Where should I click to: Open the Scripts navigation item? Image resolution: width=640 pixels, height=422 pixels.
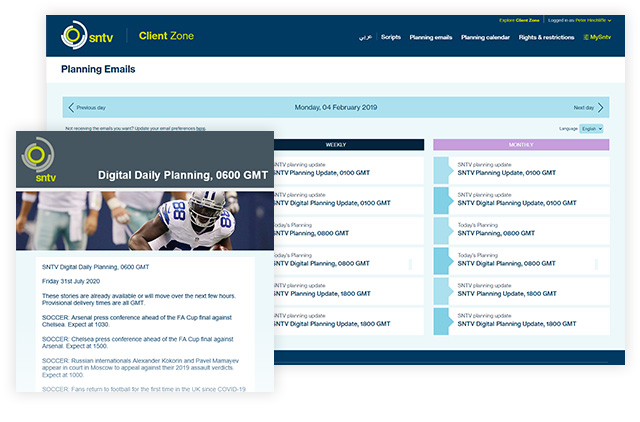pos(390,37)
